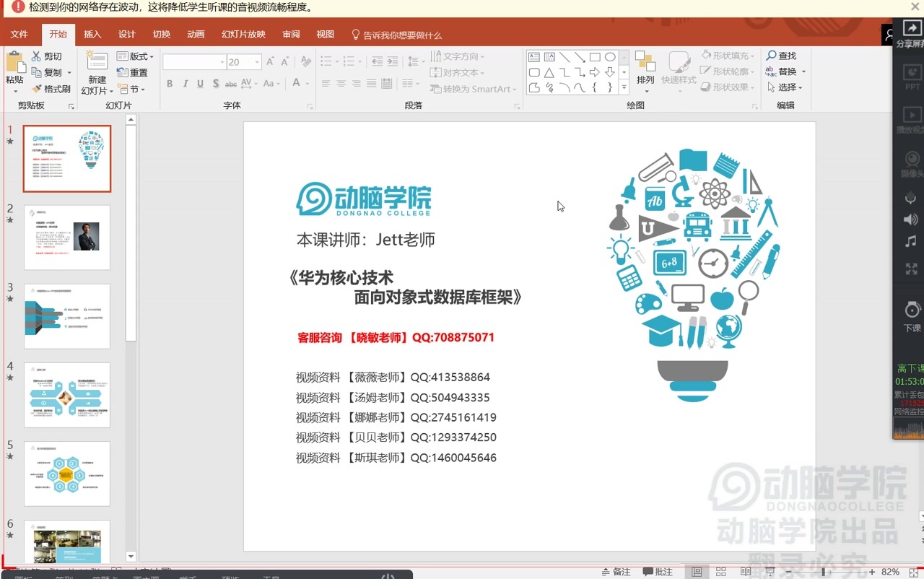Toggle Center paragraph alignment
The width and height of the screenshot is (924, 579).
(341, 84)
